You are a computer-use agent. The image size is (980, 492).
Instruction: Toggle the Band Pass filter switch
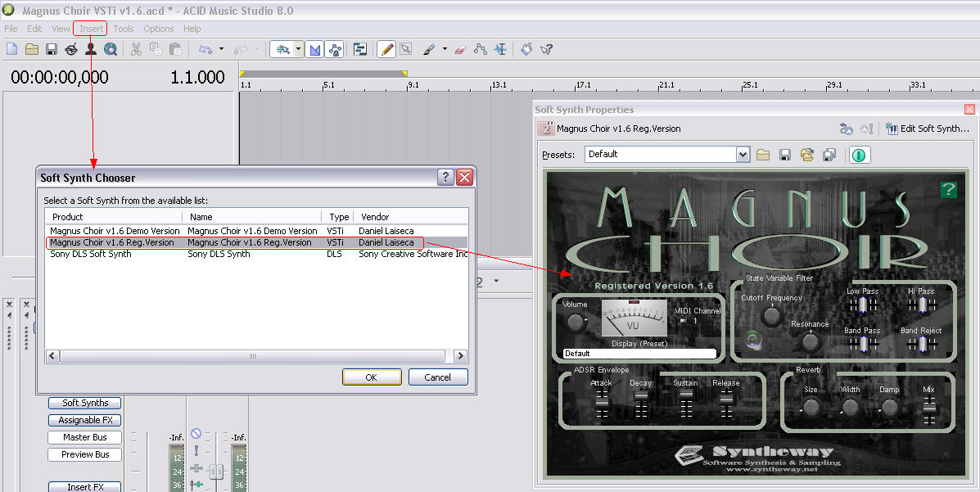coord(864,344)
